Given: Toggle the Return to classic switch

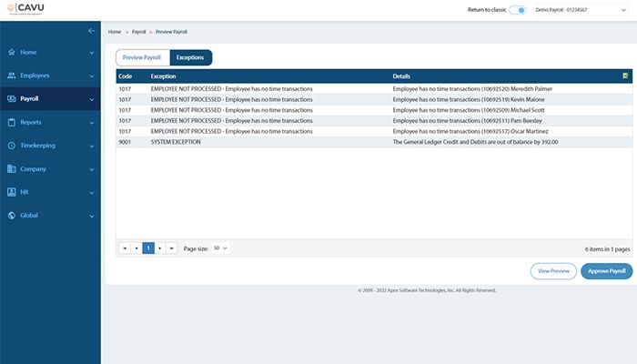Looking at the screenshot, I should [517, 10].
